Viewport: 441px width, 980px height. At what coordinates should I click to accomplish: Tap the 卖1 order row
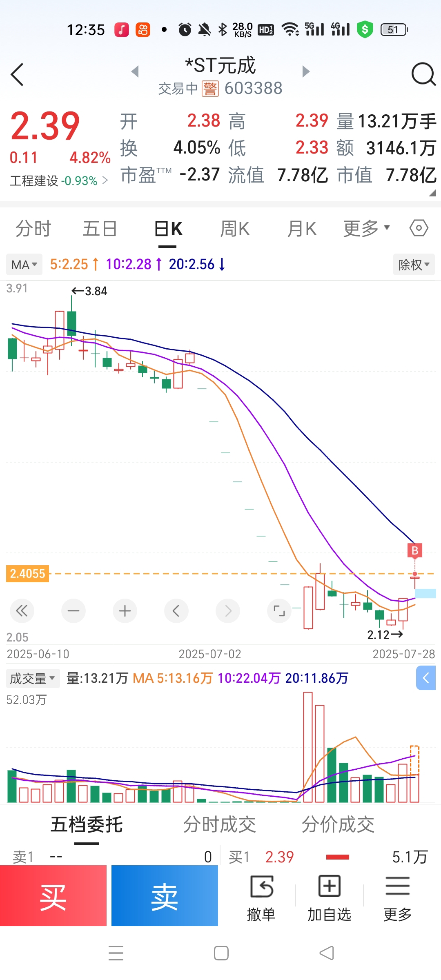pyautogui.click(x=110, y=857)
